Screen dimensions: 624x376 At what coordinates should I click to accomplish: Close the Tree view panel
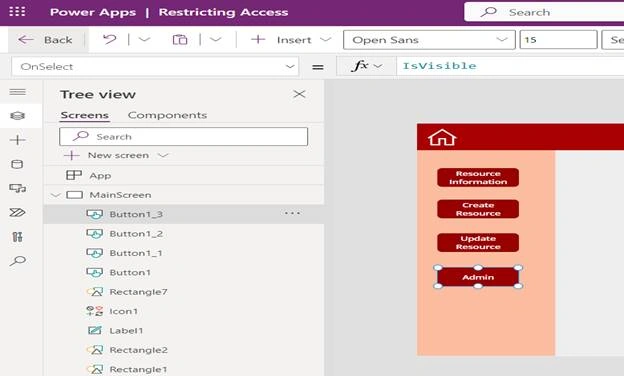[299, 94]
